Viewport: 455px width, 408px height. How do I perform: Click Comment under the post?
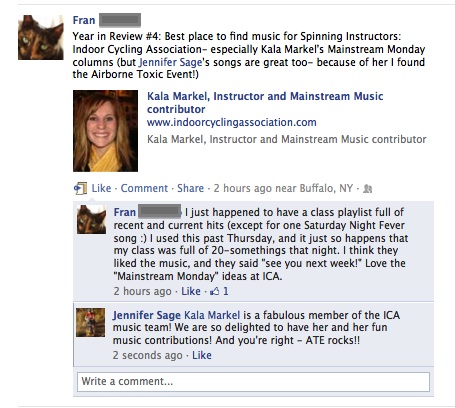[x=144, y=188]
